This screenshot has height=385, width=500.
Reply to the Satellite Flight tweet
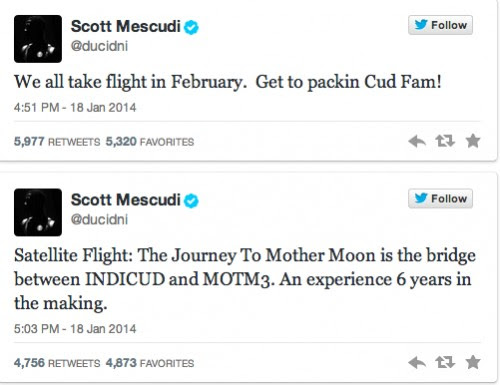(x=417, y=362)
